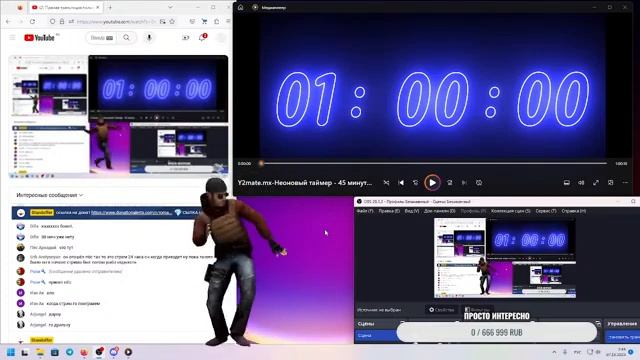
Task: Open a new browser tab with plus
Action: [x=110, y=7]
